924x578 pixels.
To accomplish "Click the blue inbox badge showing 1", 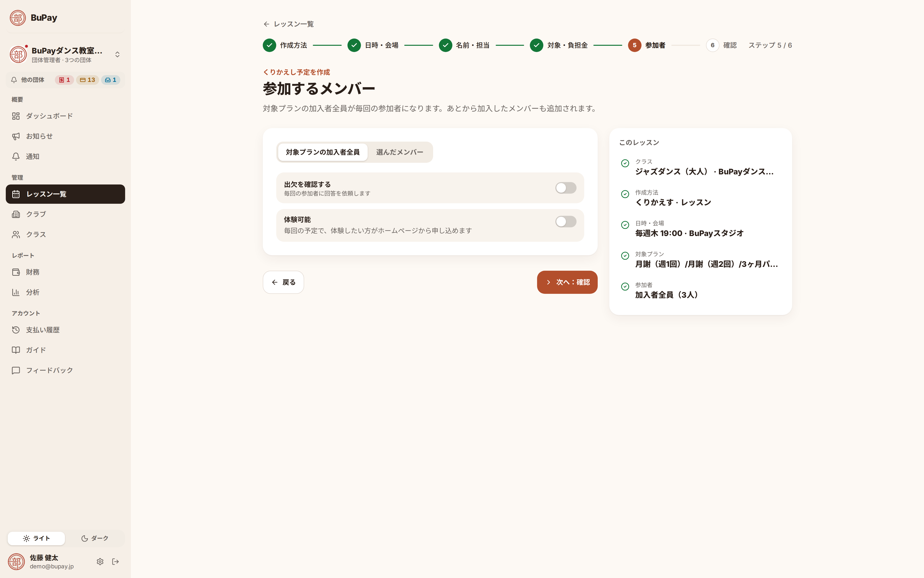I will [x=111, y=80].
